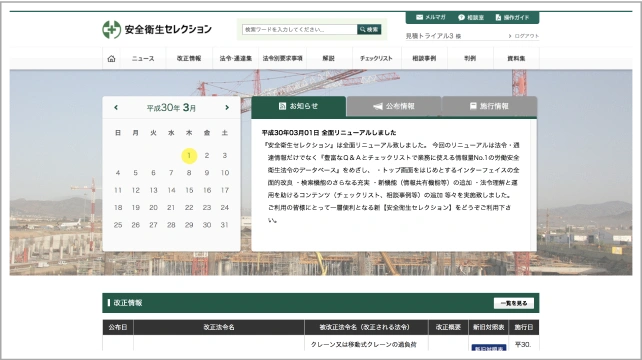Switch to 公布情報 tab
This screenshot has width=642, height=360.
[394, 106]
